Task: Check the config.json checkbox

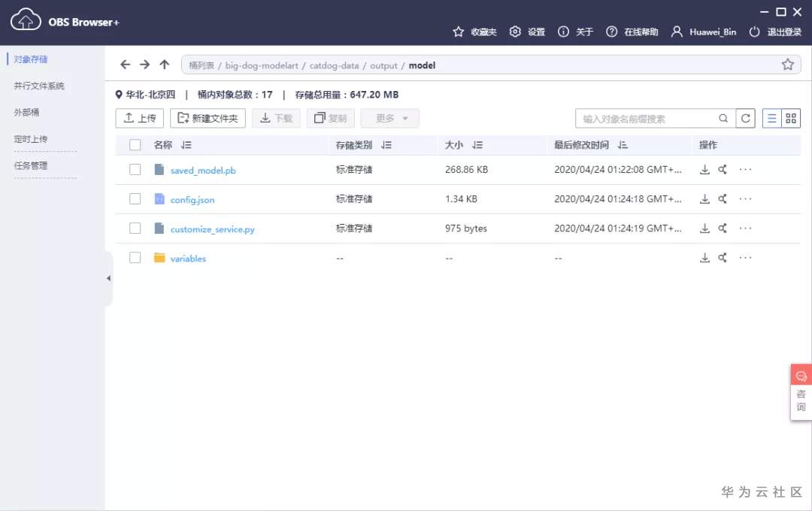Action: point(135,199)
